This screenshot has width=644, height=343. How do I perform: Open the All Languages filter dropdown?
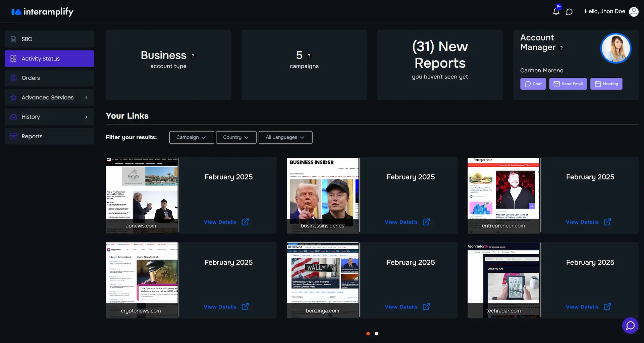tap(285, 137)
